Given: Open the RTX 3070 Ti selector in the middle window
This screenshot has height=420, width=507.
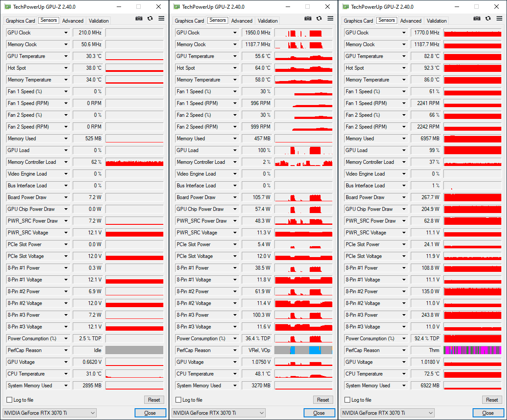Looking at the screenshot, I should [x=218, y=413].
